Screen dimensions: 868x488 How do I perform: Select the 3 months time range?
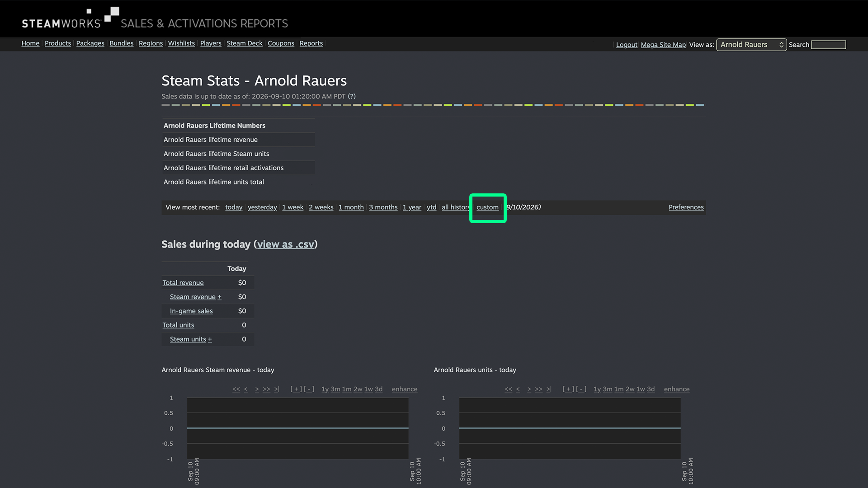pos(383,207)
